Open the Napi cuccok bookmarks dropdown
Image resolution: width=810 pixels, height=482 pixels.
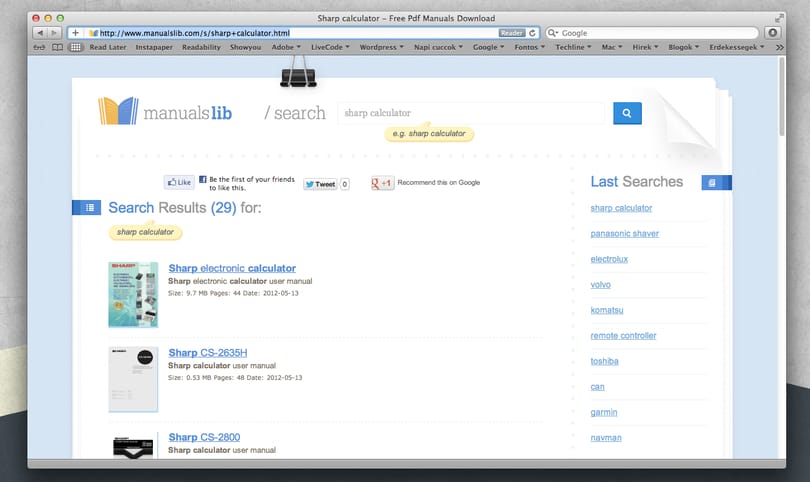pos(438,47)
